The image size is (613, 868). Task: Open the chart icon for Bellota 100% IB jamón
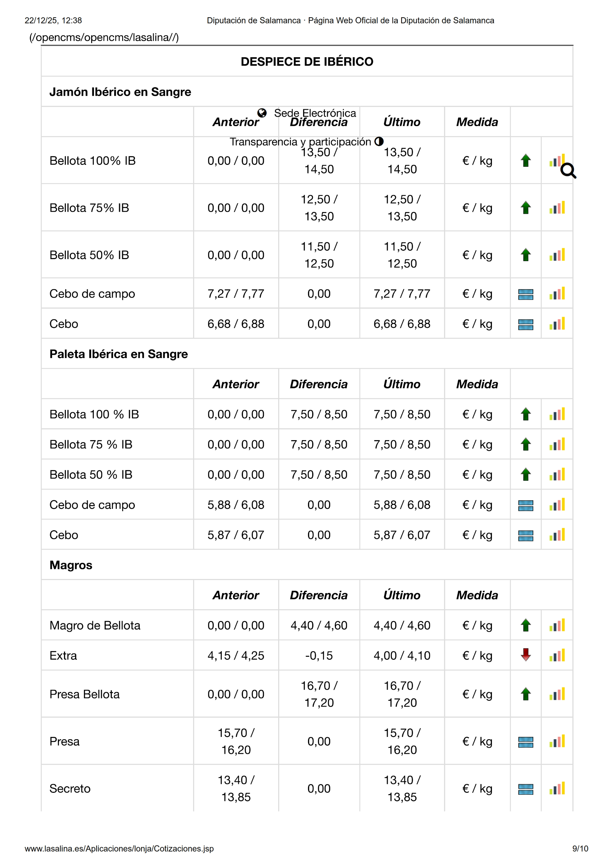[555, 161]
